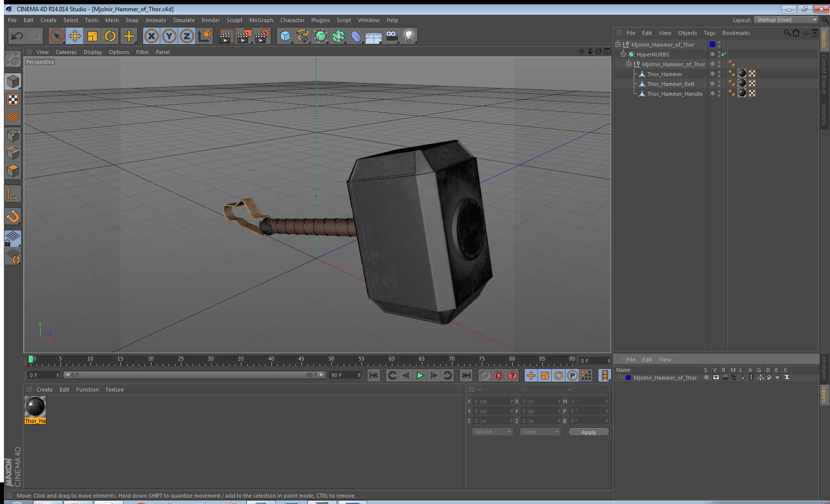This screenshot has width=830, height=504.
Task: Enable Texture mode checker icon
Action: click(x=13, y=100)
